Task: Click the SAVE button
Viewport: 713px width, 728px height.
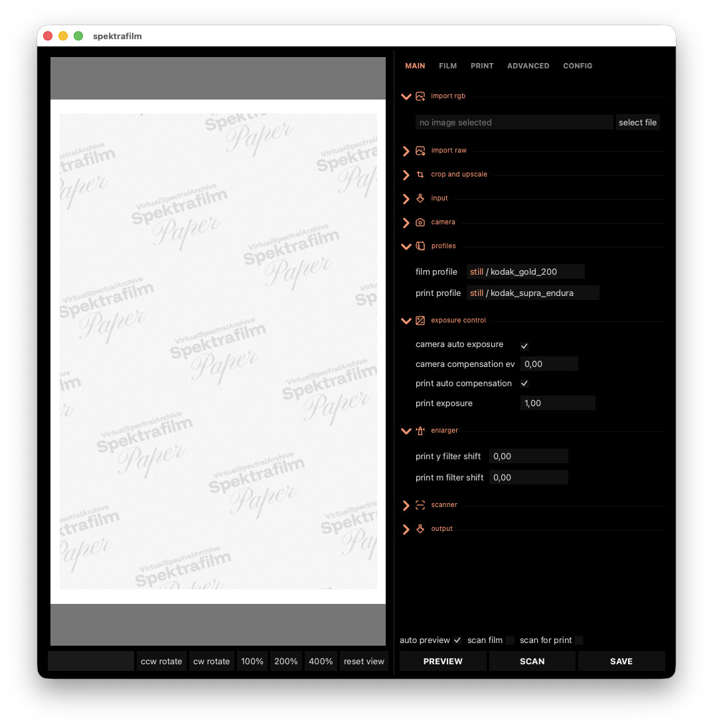Action: [621, 661]
